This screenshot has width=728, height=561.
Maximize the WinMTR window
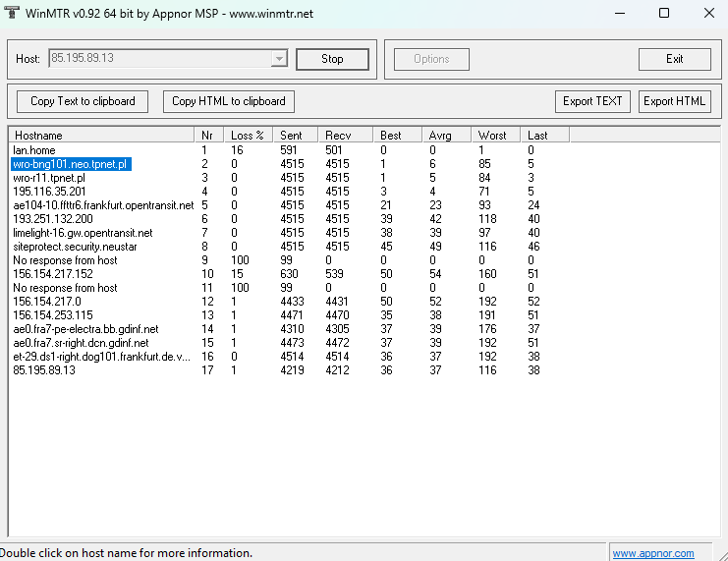pos(663,13)
